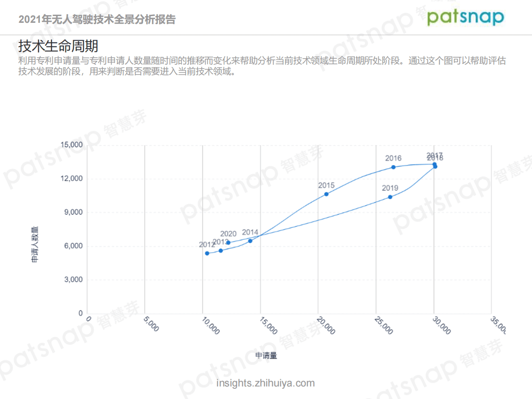The height and width of the screenshot is (399, 532).
Task: Click the 申请量 x-axis title
Action: pos(266,356)
